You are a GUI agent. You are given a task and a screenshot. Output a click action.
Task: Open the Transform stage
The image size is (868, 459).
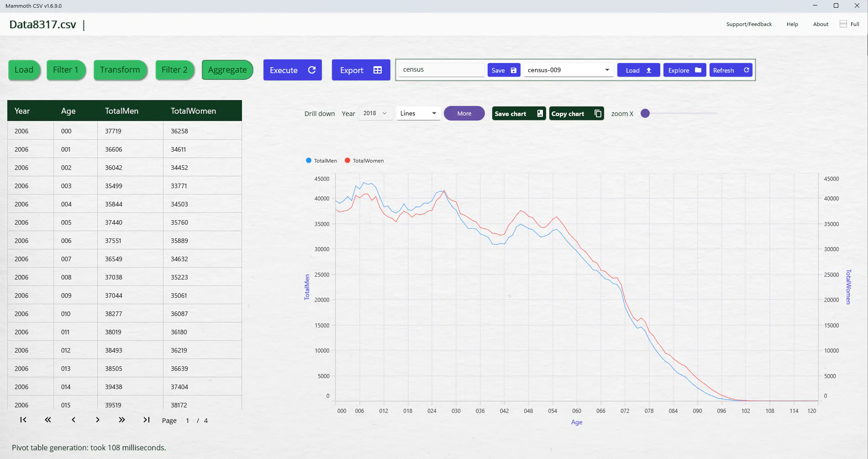(x=120, y=70)
